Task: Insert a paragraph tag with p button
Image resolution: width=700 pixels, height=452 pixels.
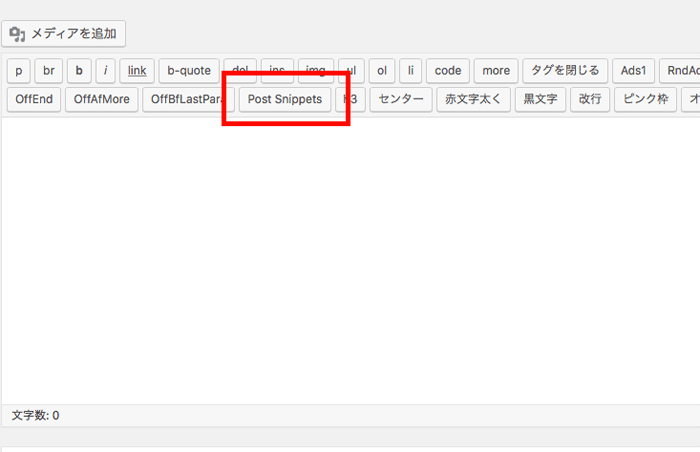Action: point(19,71)
